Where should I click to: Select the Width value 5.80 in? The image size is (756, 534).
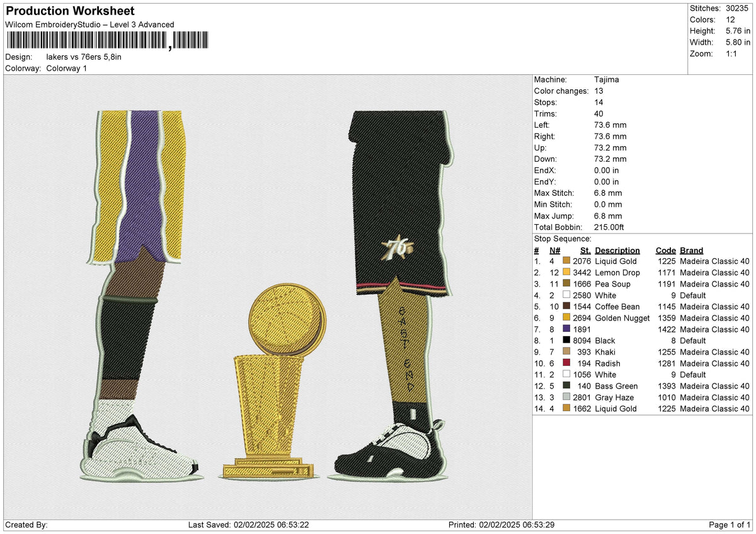738,42
